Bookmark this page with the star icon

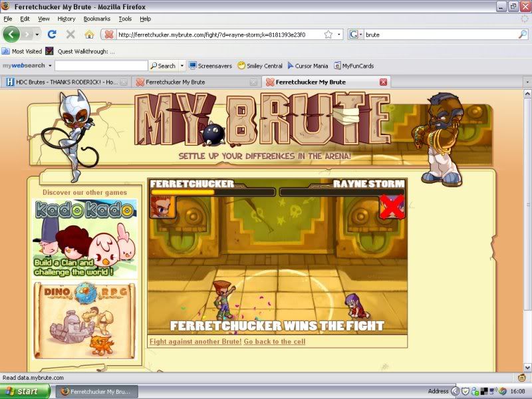tap(328, 35)
